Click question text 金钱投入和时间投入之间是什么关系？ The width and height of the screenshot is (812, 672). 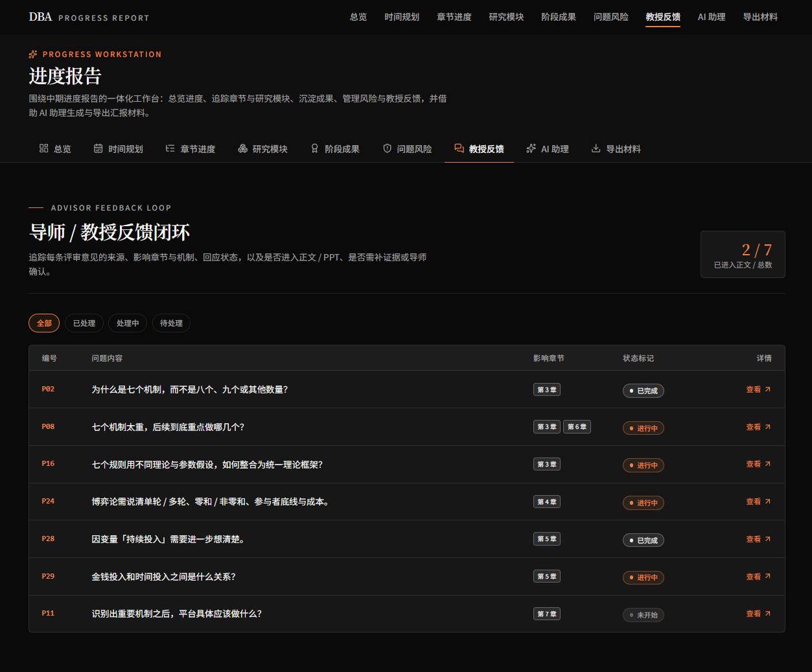point(163,577)
